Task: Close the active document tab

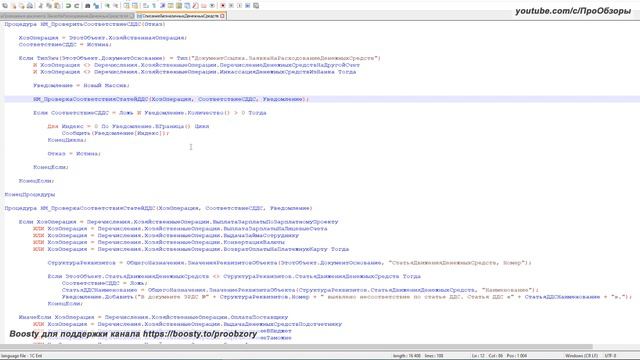Action: (222, 16)
